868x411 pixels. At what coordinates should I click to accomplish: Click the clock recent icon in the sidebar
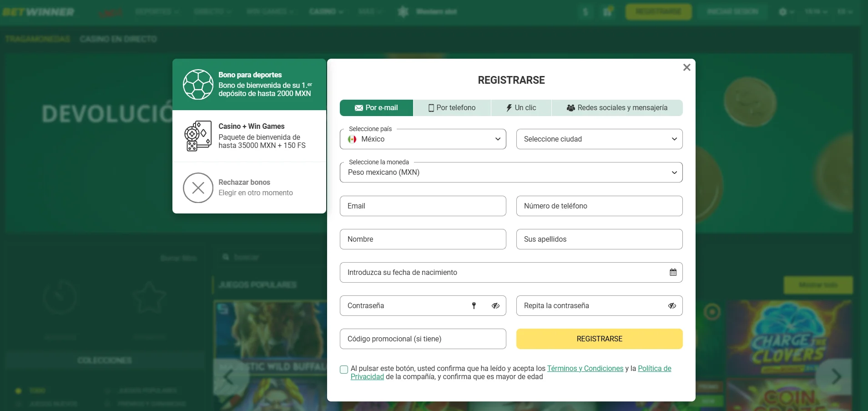(60, 297)
